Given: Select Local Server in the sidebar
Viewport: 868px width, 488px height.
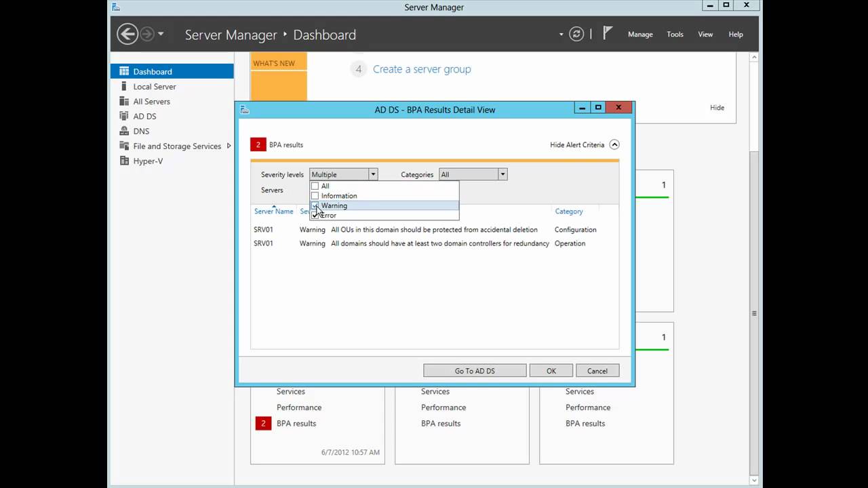Looking at the screenshot, I should (x=172, y=86).
